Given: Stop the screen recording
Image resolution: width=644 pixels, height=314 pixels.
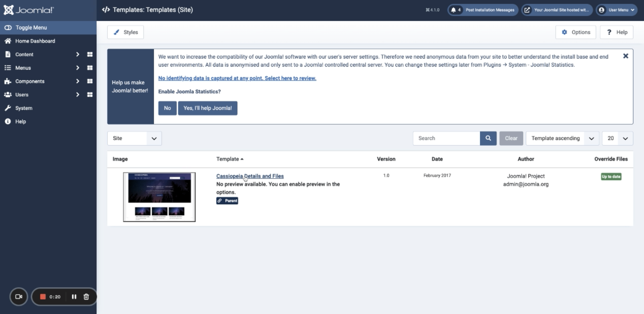Looking at the screenshot, I should pyautogui.click(x=43, y=297).
